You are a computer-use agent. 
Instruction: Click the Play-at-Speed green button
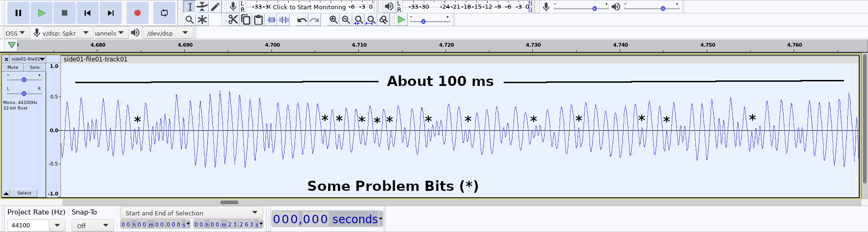(401, 19)
